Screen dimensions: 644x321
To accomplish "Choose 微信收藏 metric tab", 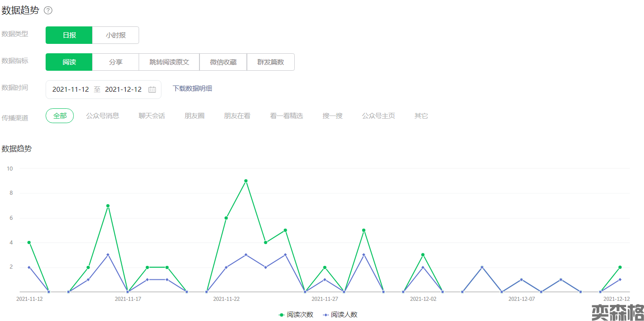I will click(223, 62).
